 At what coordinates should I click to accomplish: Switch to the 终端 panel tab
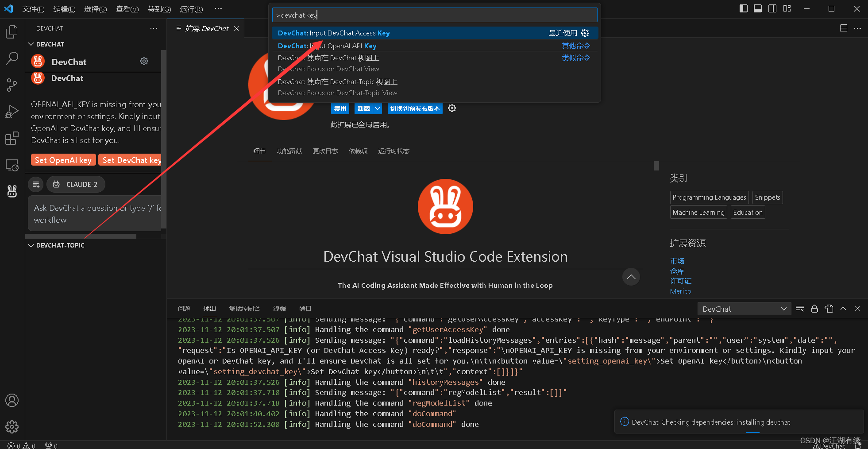click(x=279, y=309)
